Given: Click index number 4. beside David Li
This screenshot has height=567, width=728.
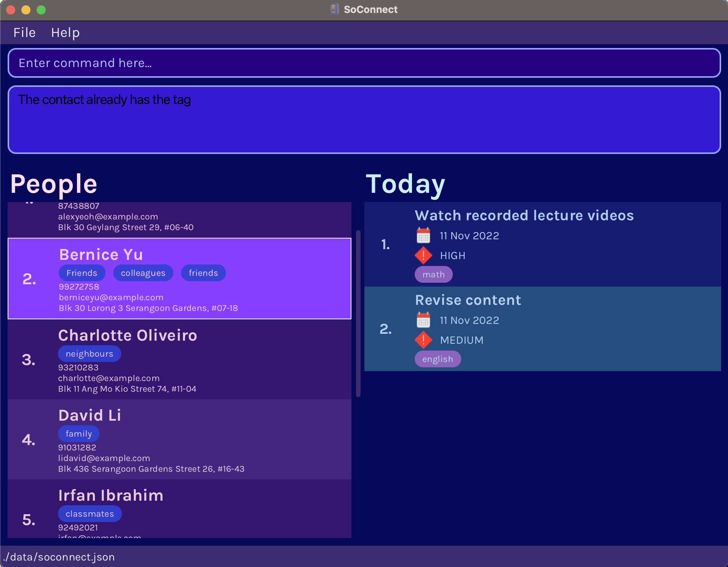Looking at the screenshot, I should coord(29,440).
